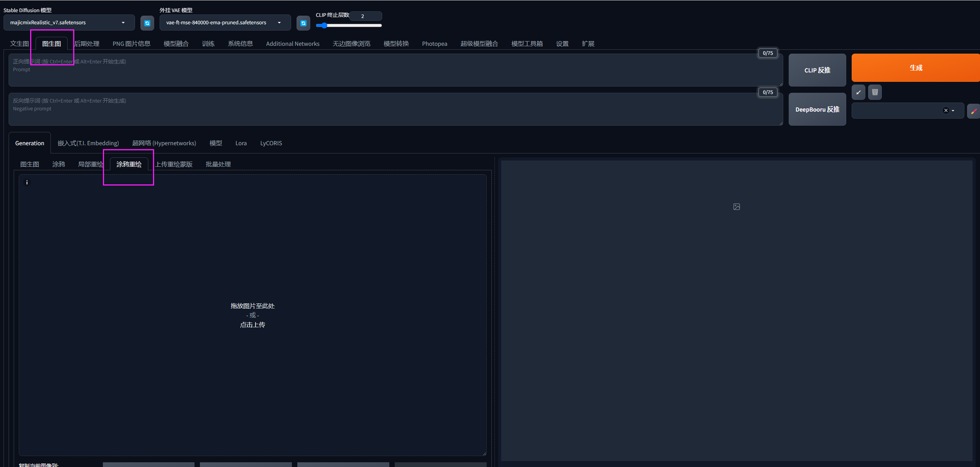Select the 局部重绘 inpaint sub-tab
Image resolution: width=980 pixels, height=467 pixels.
pos(90,164)
